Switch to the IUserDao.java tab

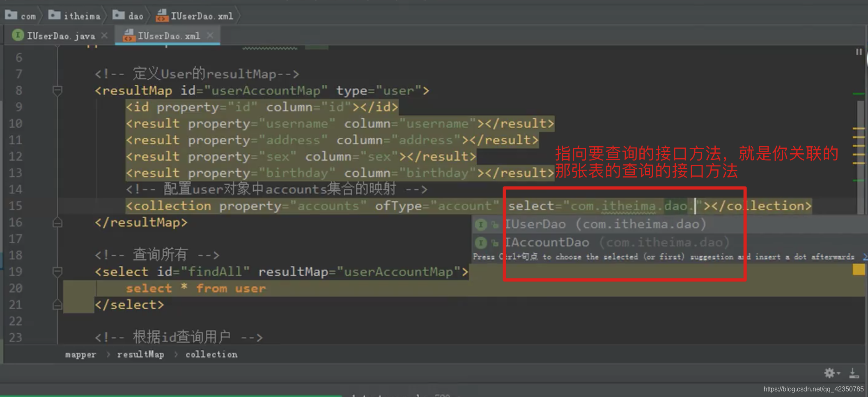coord(61,36)
